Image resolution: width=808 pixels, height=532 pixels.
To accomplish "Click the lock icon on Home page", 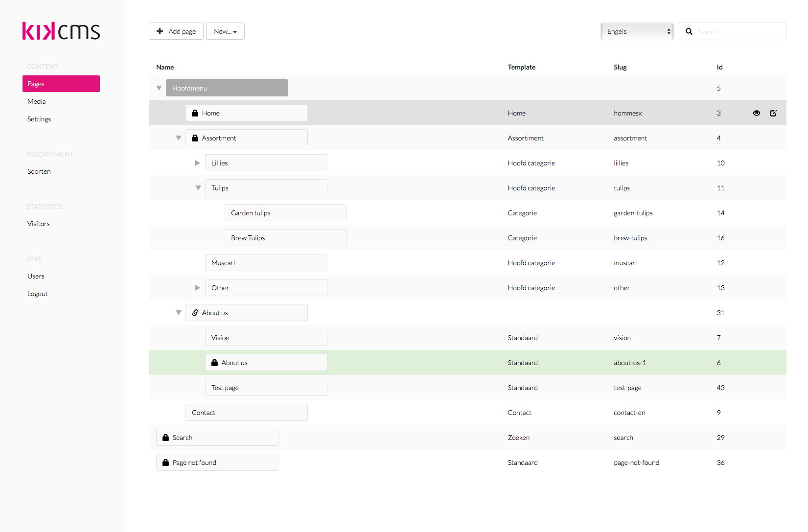I will click(x=195, y=113).
